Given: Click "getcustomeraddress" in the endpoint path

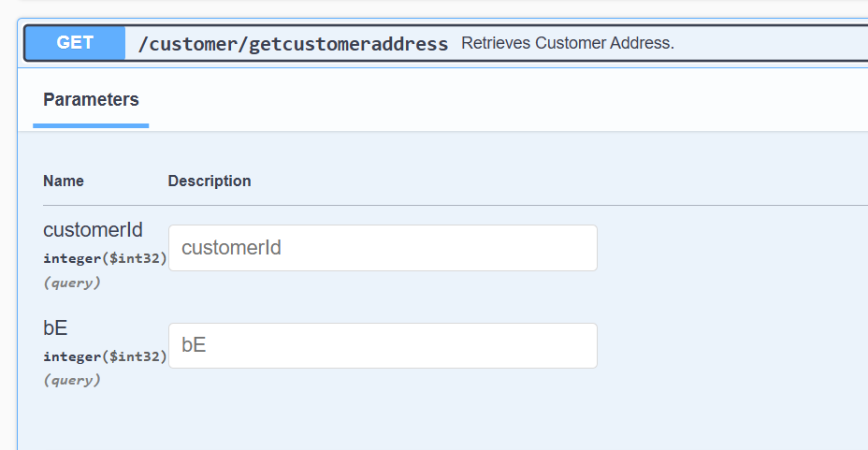Looking at the screenshot, I should [348, 44].
